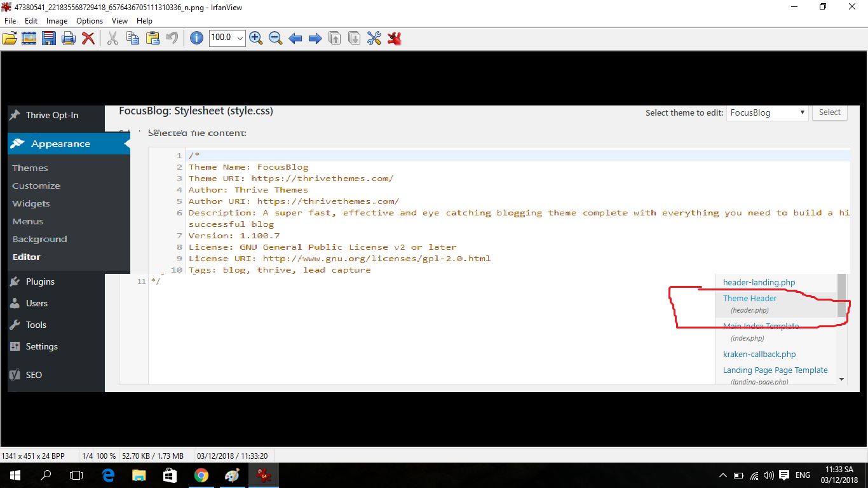This screenshot has height=488, width=868.
Task: Open the Windows Start menu
Action: tap(15, 475)
